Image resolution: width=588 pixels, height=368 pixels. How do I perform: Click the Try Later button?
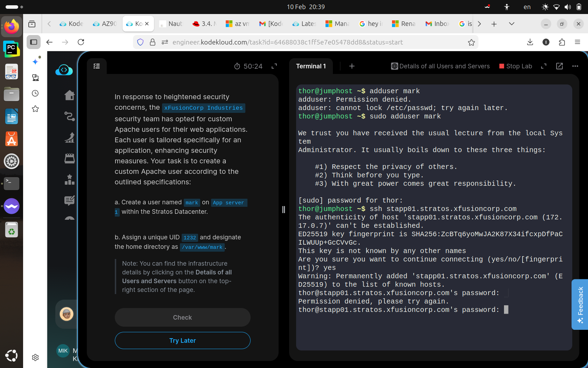(x=182, y=341)
